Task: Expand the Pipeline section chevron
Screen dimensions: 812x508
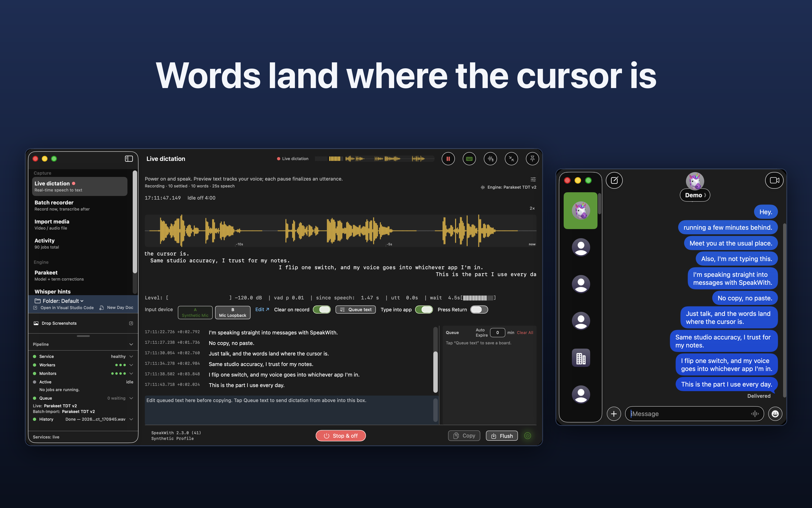Action: (131, 344)
